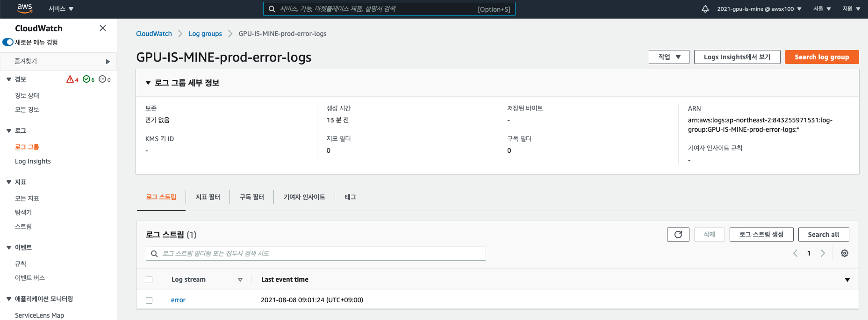Open the 작업 actions dropdown
Image resolution: width=868 pixels, height=320 pixels.
coord(669,57)
